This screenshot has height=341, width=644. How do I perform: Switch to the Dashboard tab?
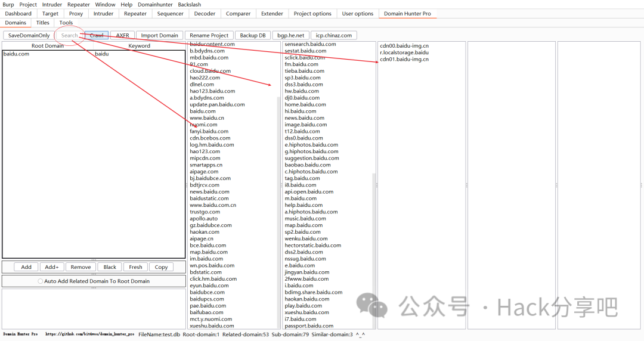tap(18, 14)
